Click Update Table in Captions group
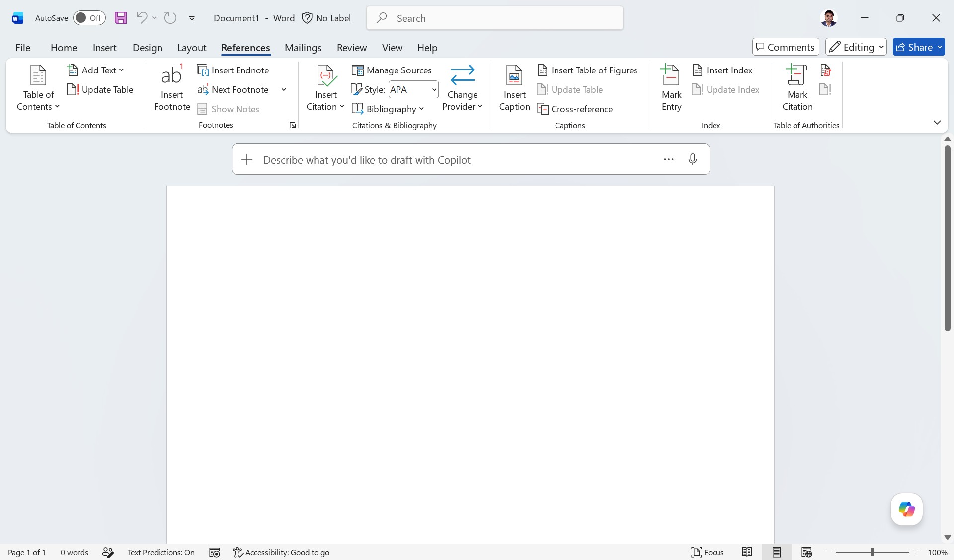954x560 pixels. [570, 89]
